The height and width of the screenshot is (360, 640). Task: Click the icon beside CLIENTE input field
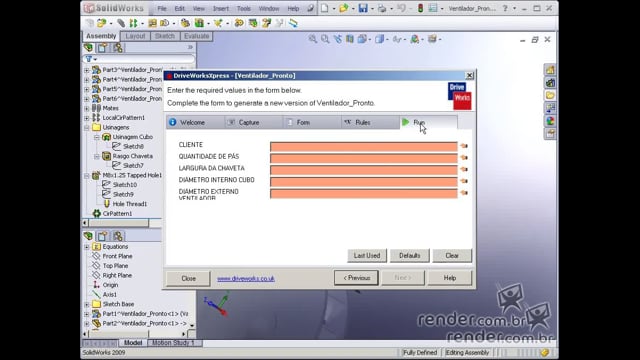point(464,146)
